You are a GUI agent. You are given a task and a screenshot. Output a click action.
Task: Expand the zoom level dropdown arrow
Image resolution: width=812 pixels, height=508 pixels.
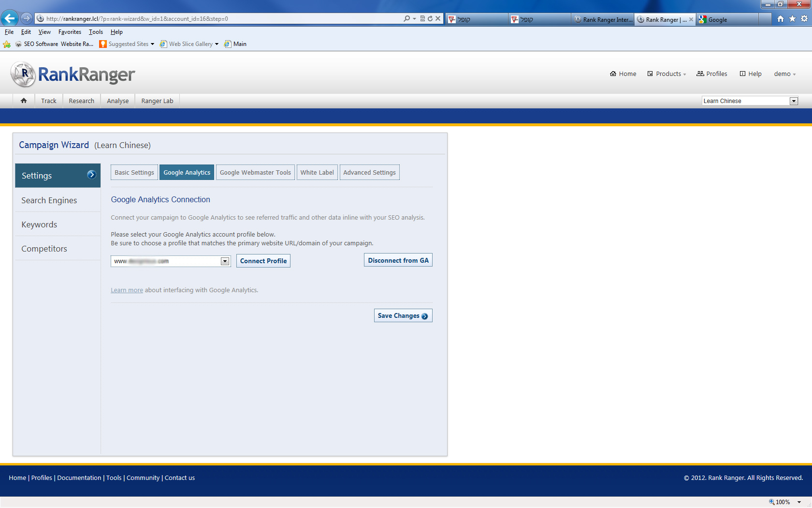(799, 502)
